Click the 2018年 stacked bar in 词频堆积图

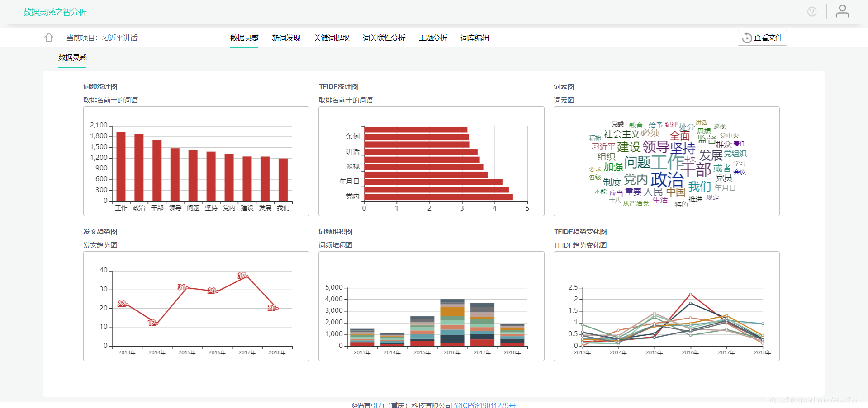pyautogui.click(x=512, y=335)
